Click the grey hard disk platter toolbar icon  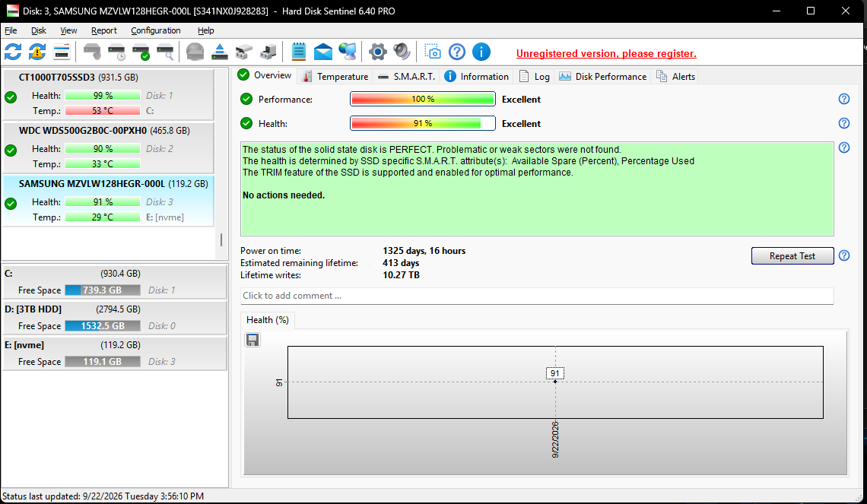click(195, 52)
